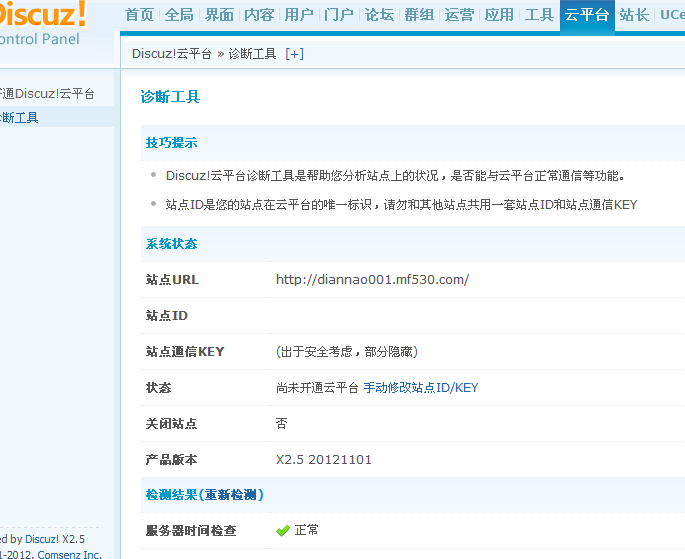This screenshot has width=685, height=559.
Task: Open the 全局 tab
Action: (x=179, y=15)
